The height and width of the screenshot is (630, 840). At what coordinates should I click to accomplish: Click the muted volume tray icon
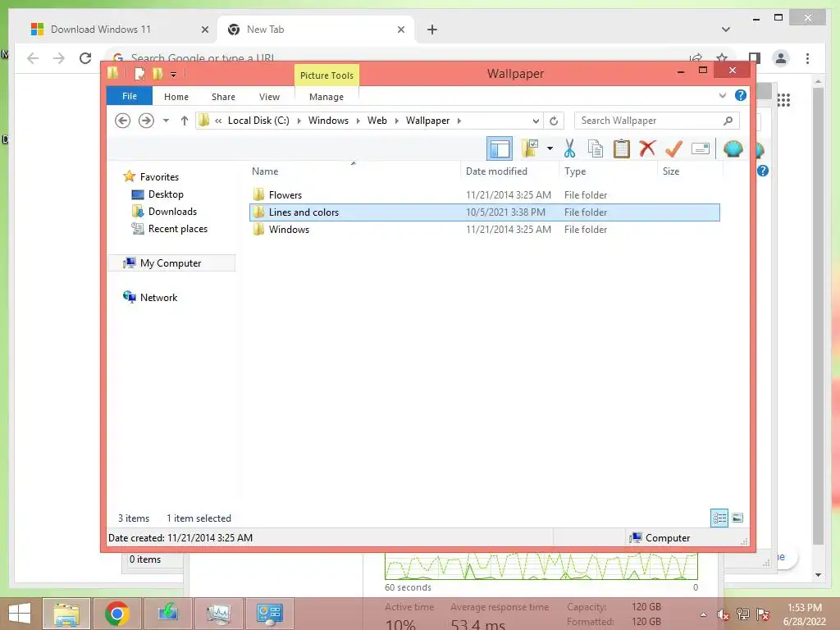click(723, 614)
